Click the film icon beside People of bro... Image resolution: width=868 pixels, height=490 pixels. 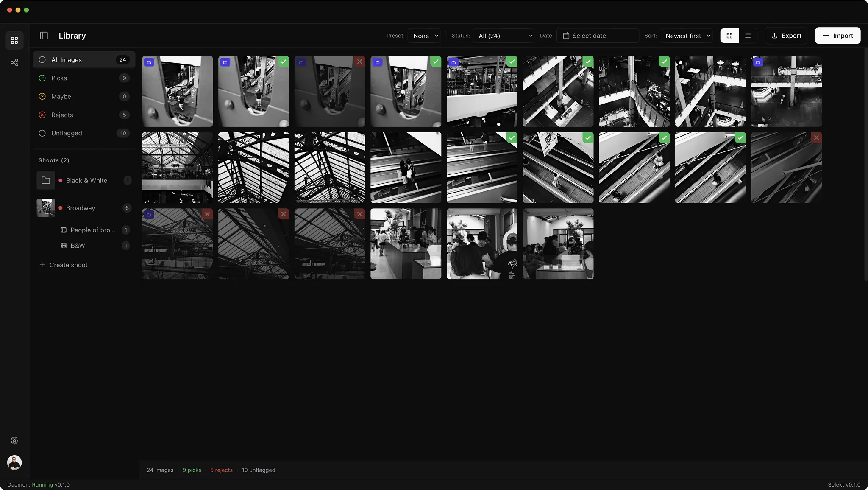(x=64, y=230)
